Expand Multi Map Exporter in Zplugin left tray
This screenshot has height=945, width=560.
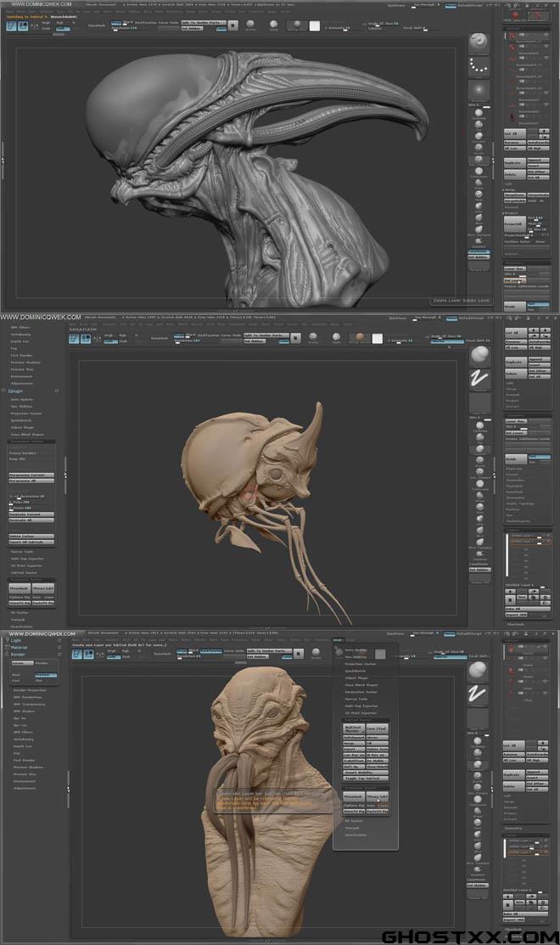(27, 559)
